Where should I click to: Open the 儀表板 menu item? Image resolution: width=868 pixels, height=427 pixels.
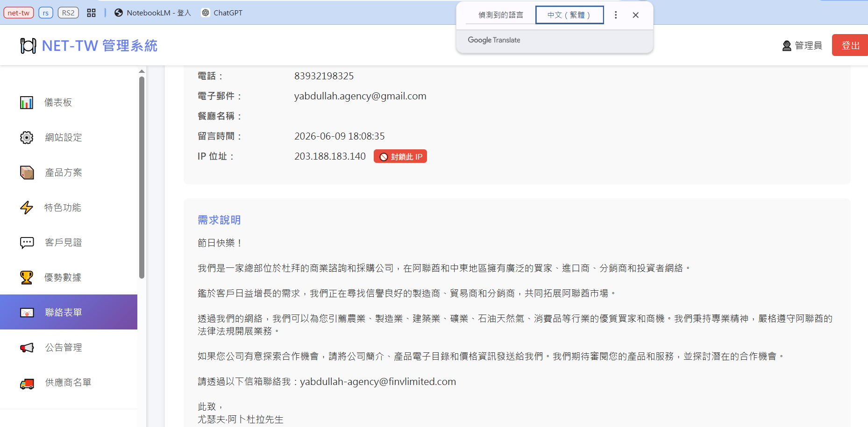[69, 102]
